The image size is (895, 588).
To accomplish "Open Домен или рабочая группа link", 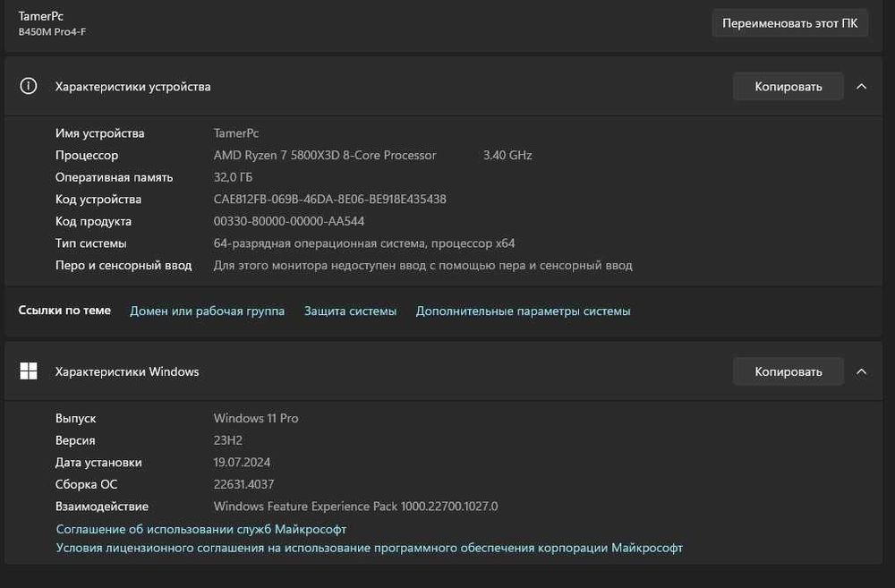I will 208,311.
